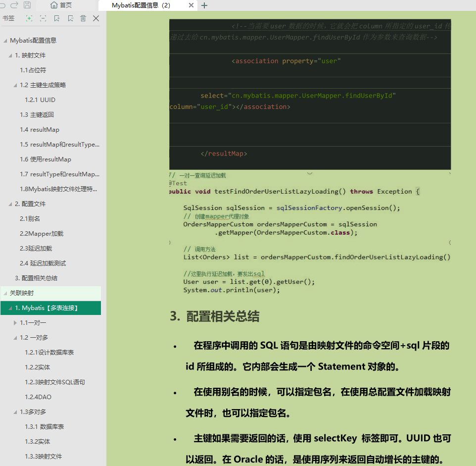Close the 书签 bookmarks panel
The height and width of the screenshot is (466, 476).
[x=96, y=18]
